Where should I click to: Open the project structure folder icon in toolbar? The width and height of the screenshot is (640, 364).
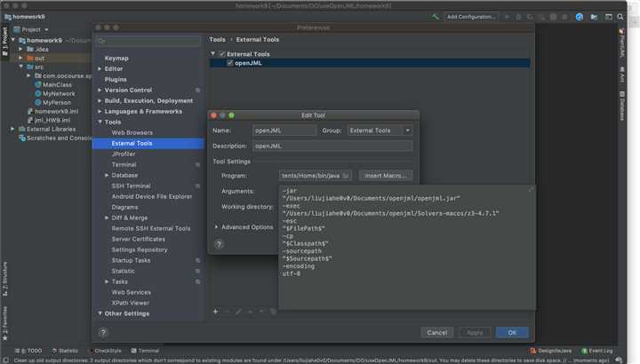594,17
